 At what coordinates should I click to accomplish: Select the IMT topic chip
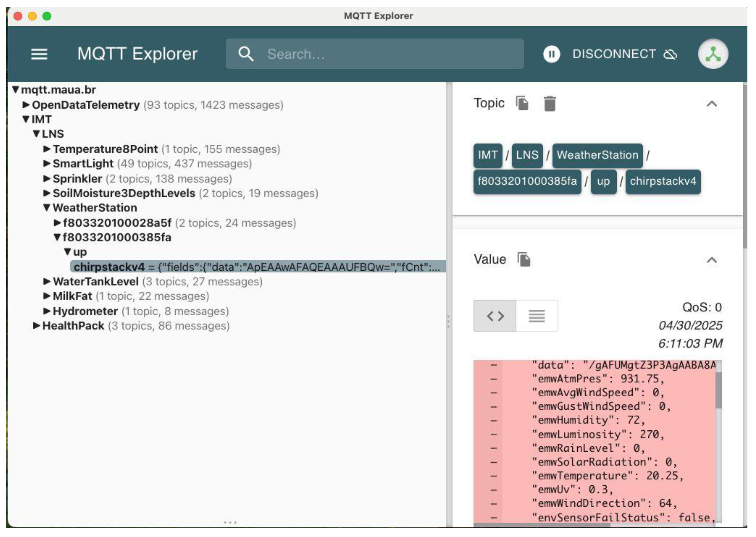(x=488, y=155)
